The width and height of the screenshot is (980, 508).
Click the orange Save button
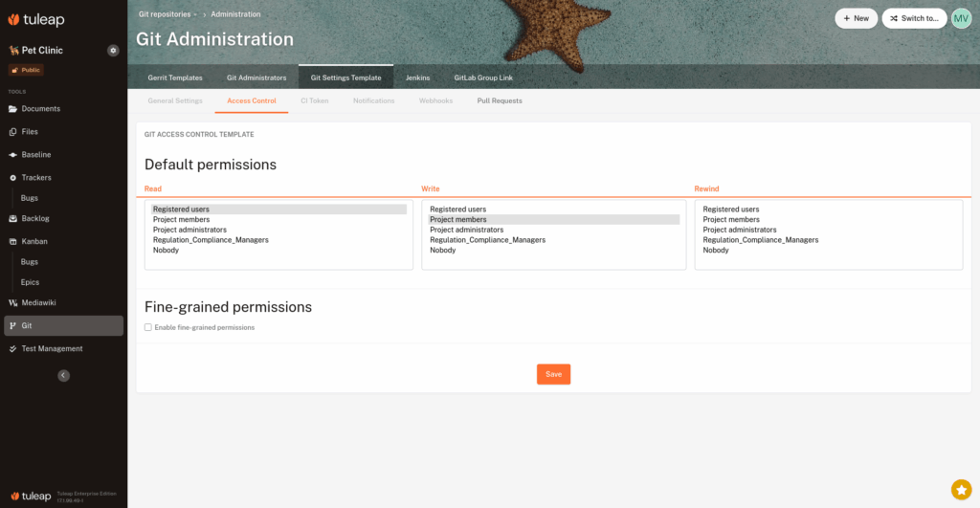[x=553, y=374]
